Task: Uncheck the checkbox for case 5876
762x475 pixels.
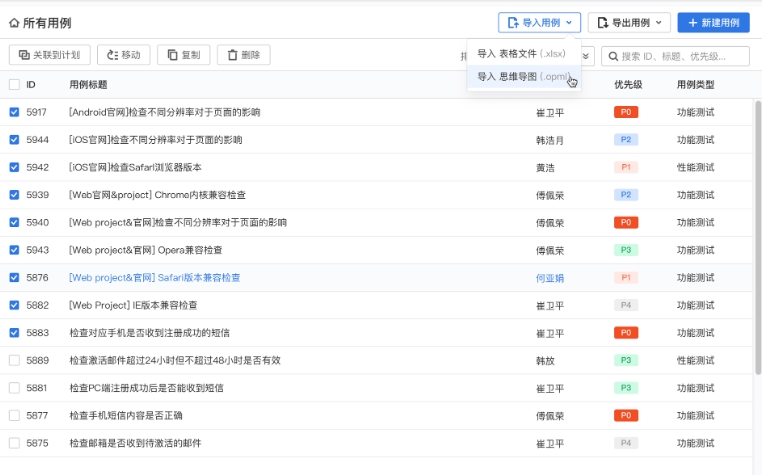Action: point(15,278)
